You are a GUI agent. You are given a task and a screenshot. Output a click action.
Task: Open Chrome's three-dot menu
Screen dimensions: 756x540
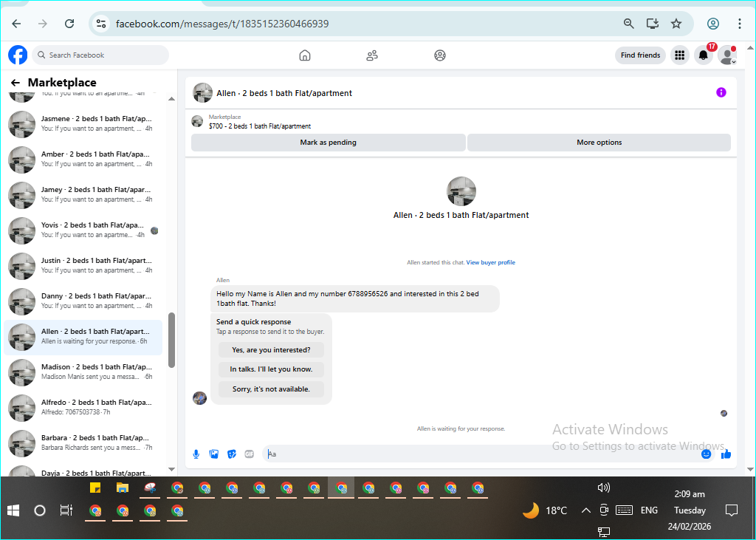740,24
